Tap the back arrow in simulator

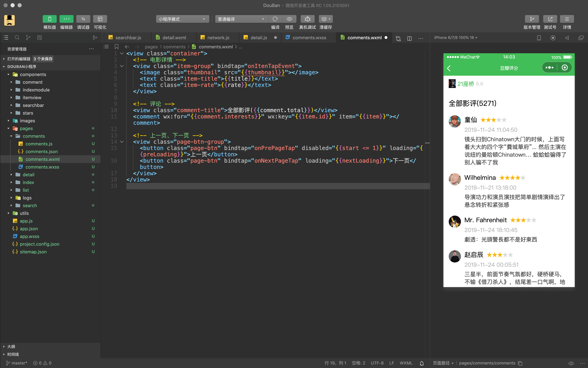pyautogui.click(x=449, y=68)
